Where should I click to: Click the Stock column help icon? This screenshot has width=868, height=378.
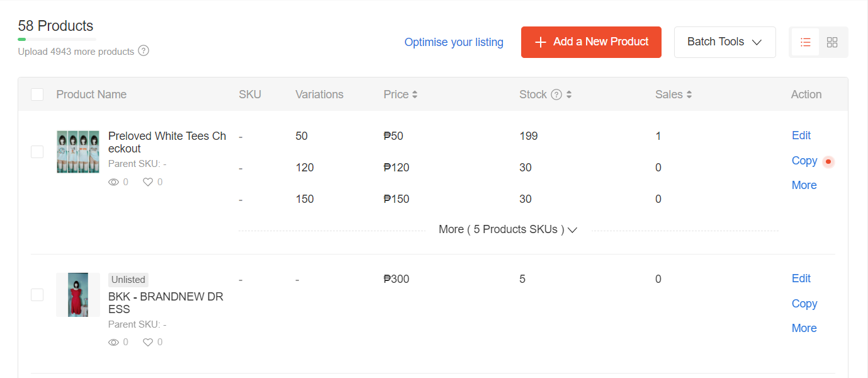pos(556,94)
